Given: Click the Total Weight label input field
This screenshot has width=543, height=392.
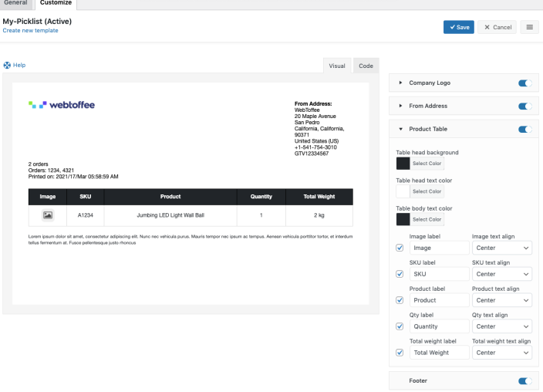Looking at the screenshot, I should pyautogui.click(x=440, y=353).
